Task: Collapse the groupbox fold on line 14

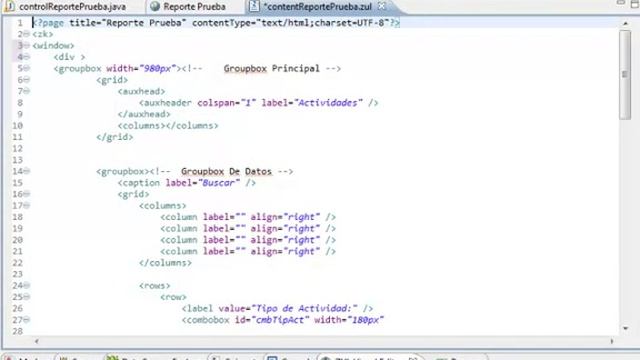Action: coord(27,171)
